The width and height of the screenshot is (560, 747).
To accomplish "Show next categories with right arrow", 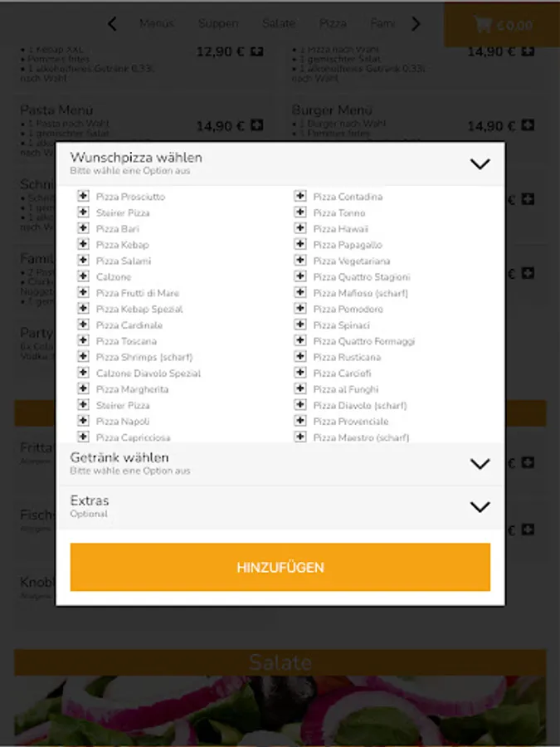I will coord(416,23).
